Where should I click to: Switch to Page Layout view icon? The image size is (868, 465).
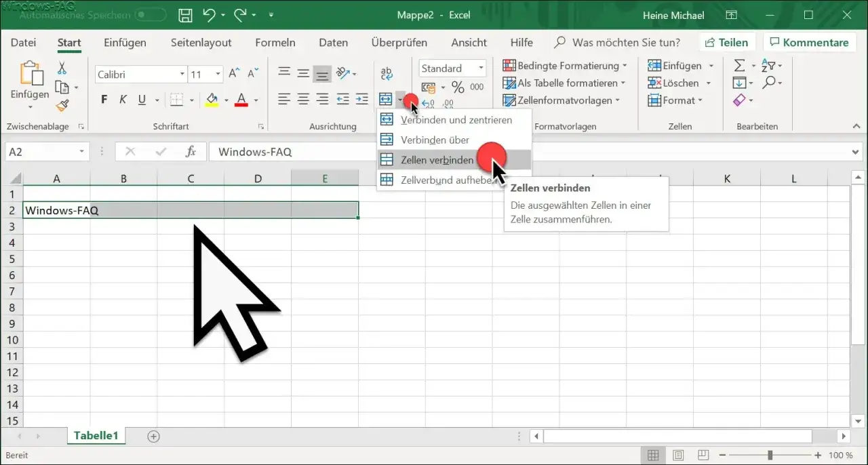coord(678,456)
